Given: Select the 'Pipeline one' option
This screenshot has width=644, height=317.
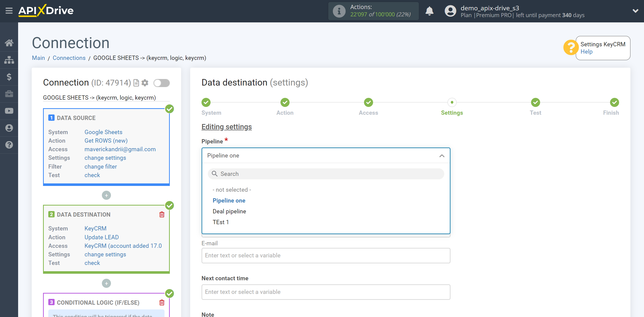Looking at the screenshot, I should [229, 201].
